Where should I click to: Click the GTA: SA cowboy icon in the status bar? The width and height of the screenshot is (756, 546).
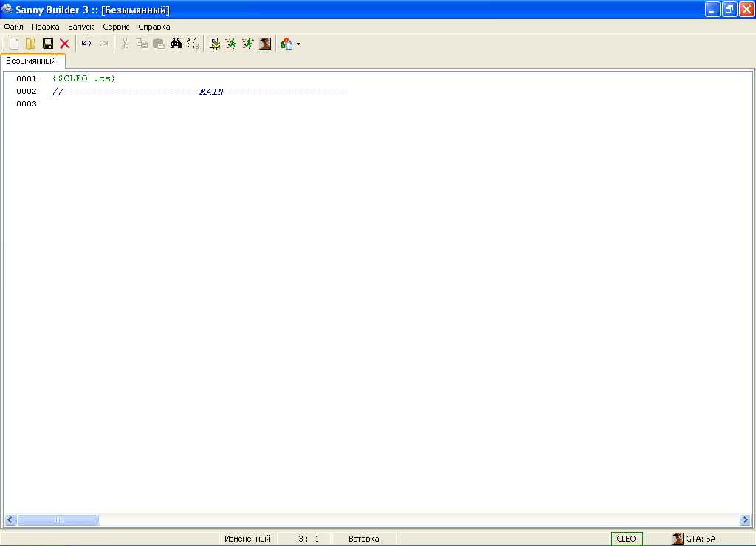(x=678, y=539)
